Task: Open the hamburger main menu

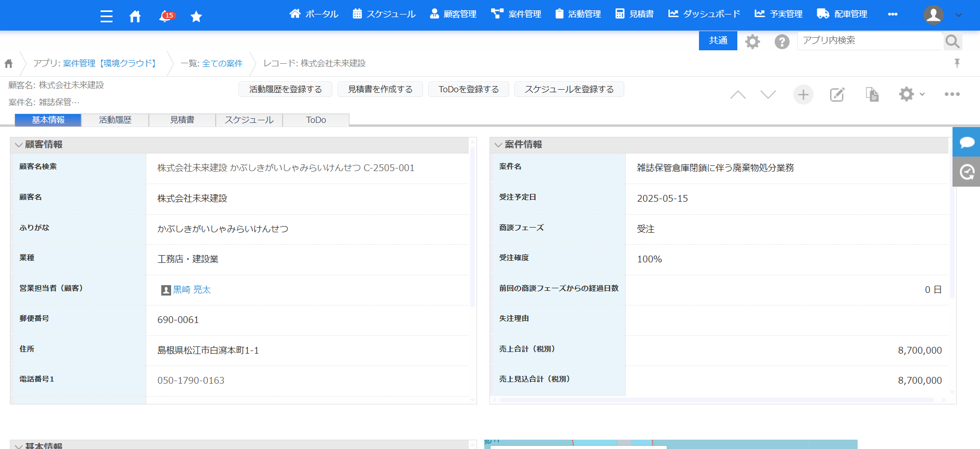Action: point(106,17)
